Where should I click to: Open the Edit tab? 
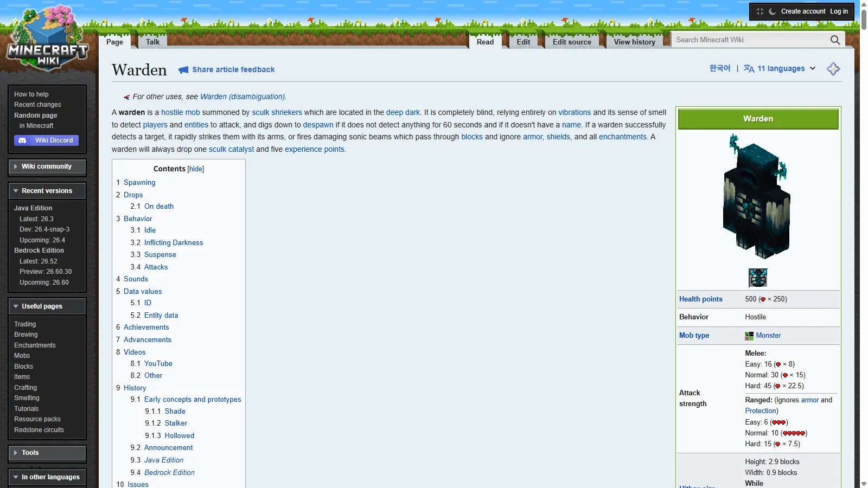coord(524,42)
